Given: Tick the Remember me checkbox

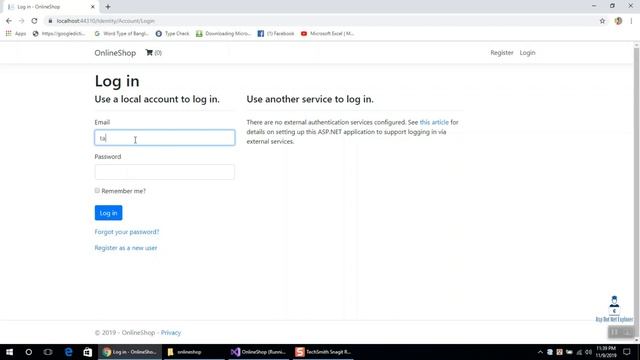Looking at the screenshot, I should tap(97, 191).
